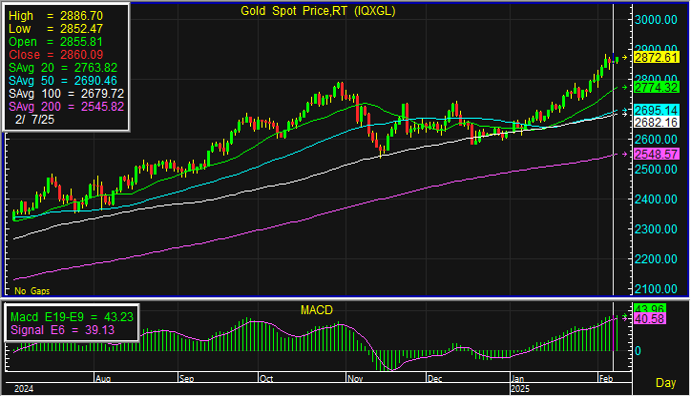Click the Aug marker on time axis
Image resolution: width=691 pixels, height=397 pixels.
[x=103, y=378]
